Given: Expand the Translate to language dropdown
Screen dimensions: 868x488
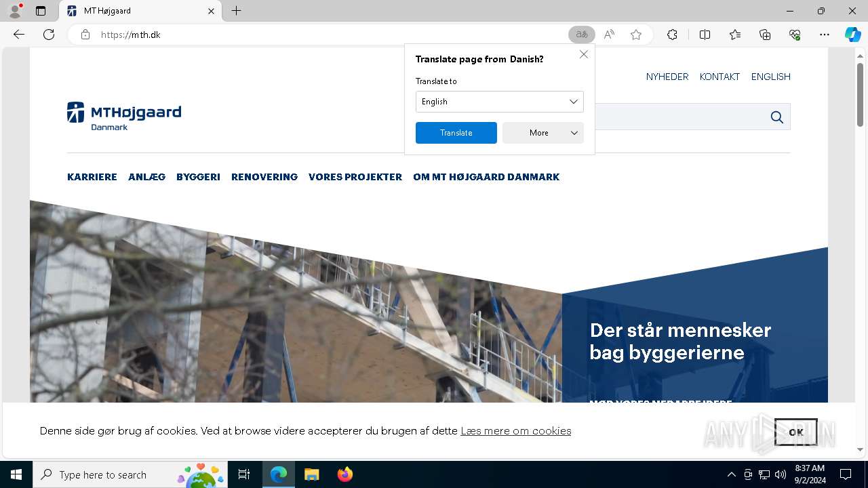Looking at the screenshot, I should [499, 102].
